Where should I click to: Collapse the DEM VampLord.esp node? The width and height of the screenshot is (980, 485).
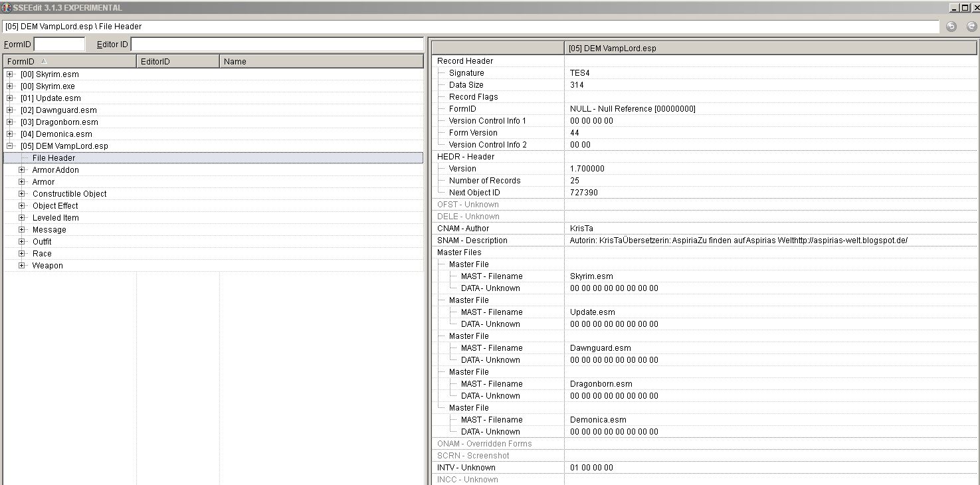pyautogui.click(x=10, y=146)
